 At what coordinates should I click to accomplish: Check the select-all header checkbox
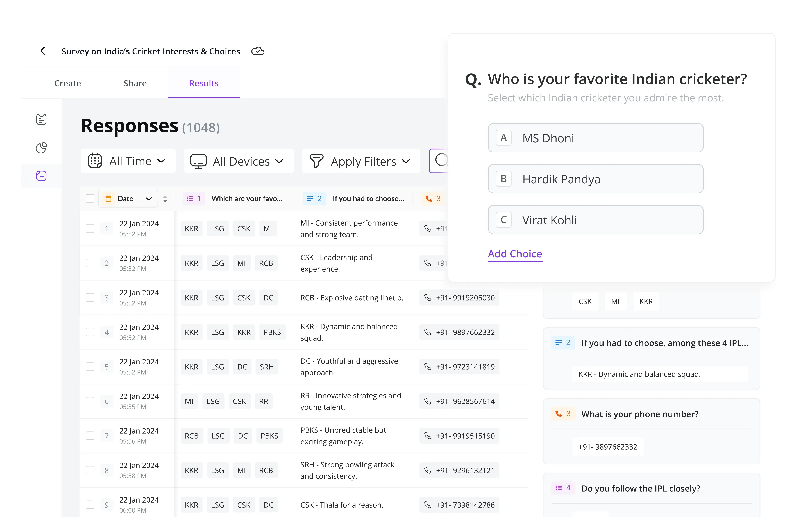click(90, 198)
